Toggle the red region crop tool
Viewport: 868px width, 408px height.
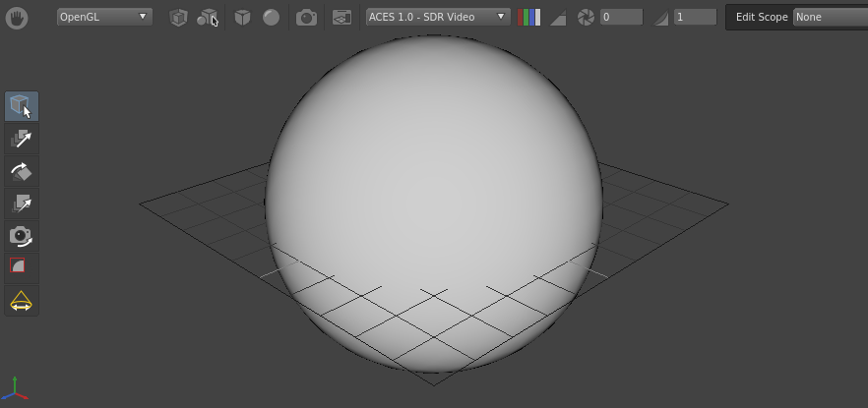click(x=18, y=266)
